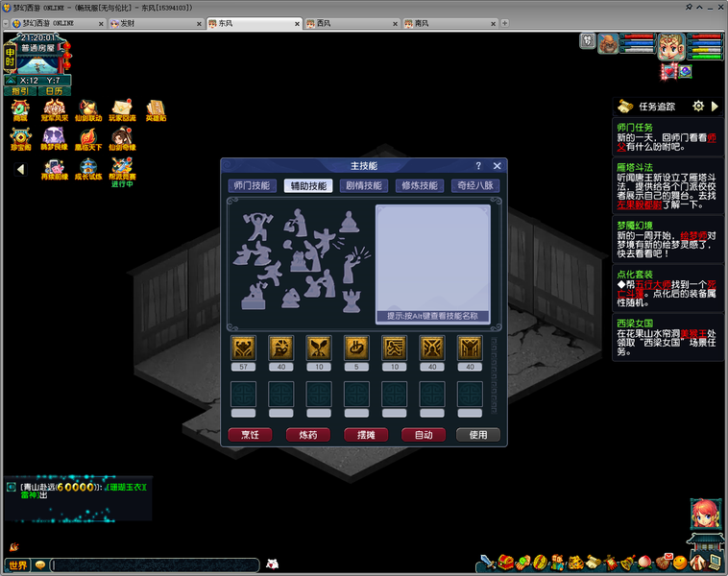
Task: Open the 成长试炼 pagoda icon
Action: (x=88, y=169)
